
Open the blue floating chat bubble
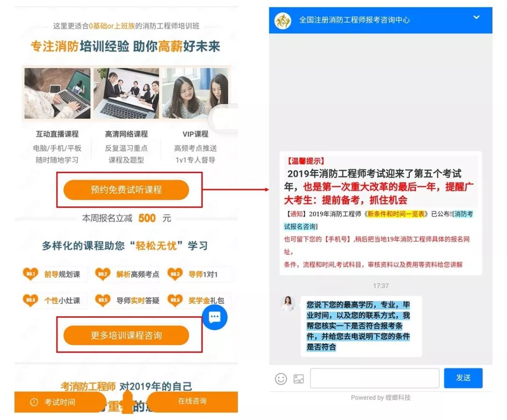[x=215, y=318]
